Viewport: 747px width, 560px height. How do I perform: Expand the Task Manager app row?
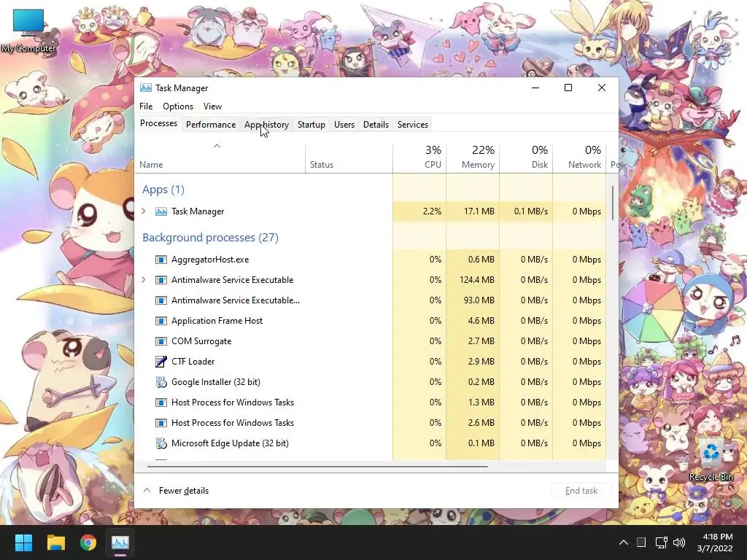pos(144,211)
